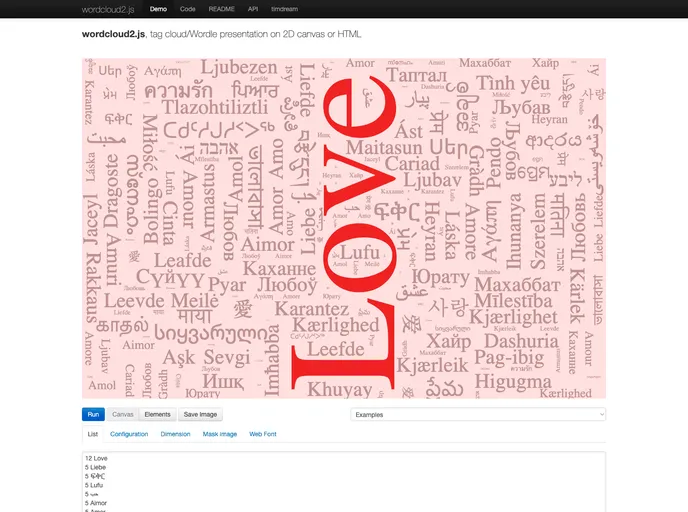Click the word Tình yêu in the cloud

513,83
